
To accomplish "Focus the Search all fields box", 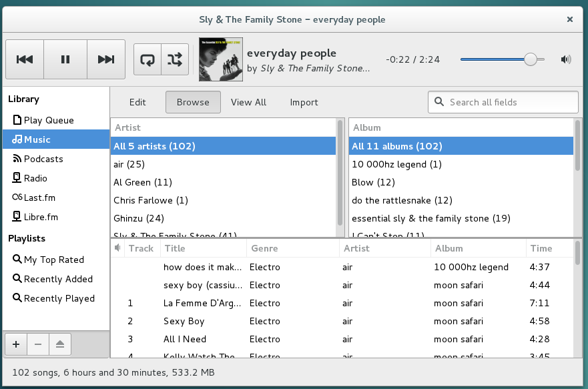I will [x=503, y=102].
